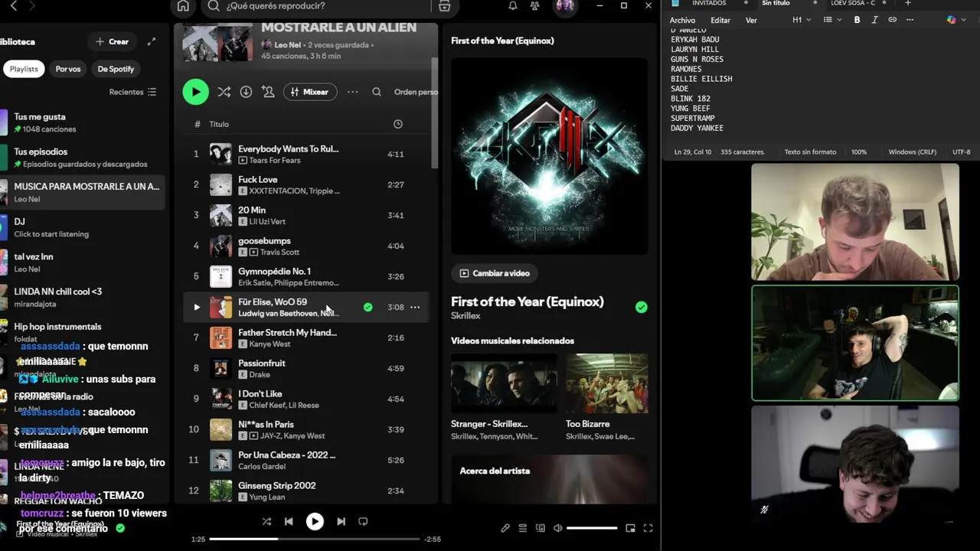Add a new Notepad tab
Screen dimensions: 980x551
[x=907, y=3]
